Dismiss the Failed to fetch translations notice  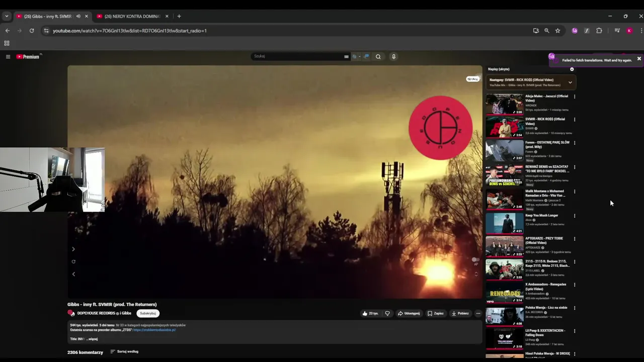pos(639,59)
